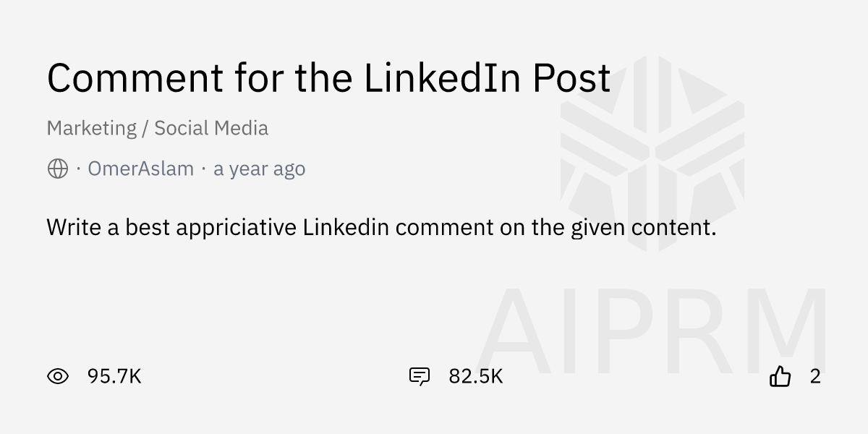Click 'Linkedin' in the description sentence
The height and width of the screenshot is (434, 868).
[346, 228]
